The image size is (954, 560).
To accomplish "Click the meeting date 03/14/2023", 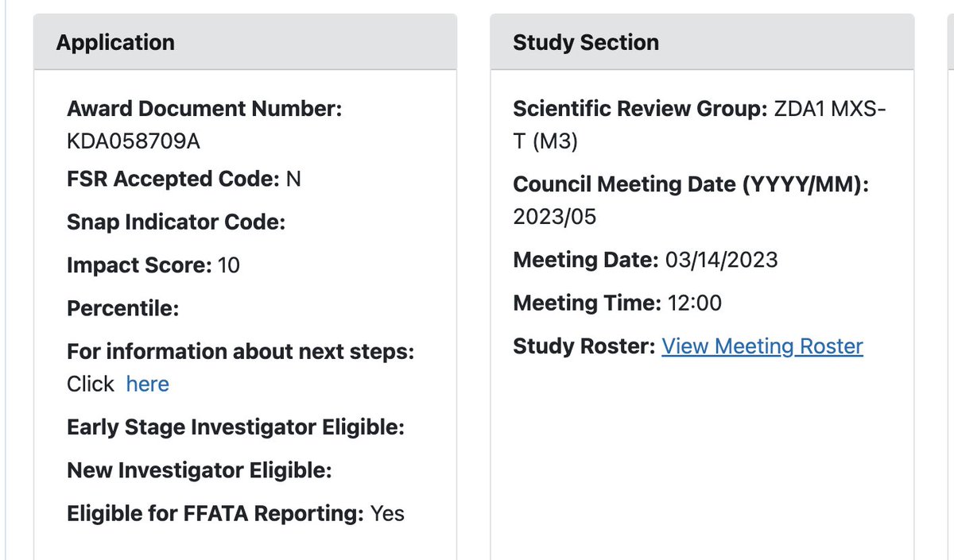I will 722,260.
